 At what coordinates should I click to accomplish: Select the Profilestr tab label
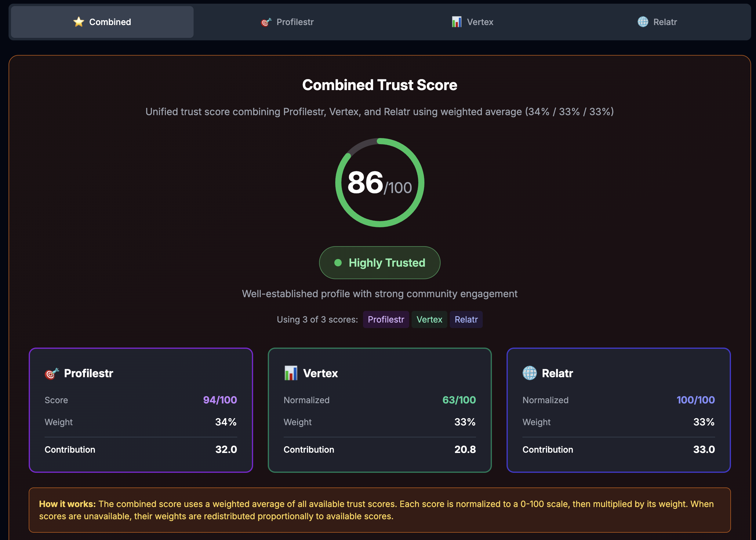[x=295, y=22]
